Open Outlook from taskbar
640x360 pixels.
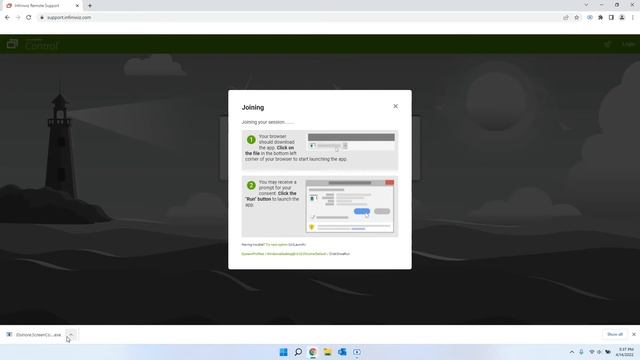coord(342,352)
